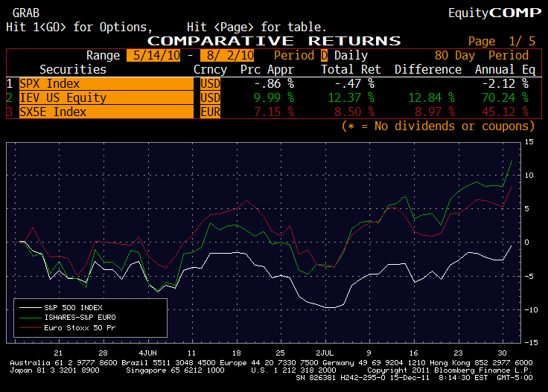Click the EUR currency field for SX5E Index

[x=211, y=112]
